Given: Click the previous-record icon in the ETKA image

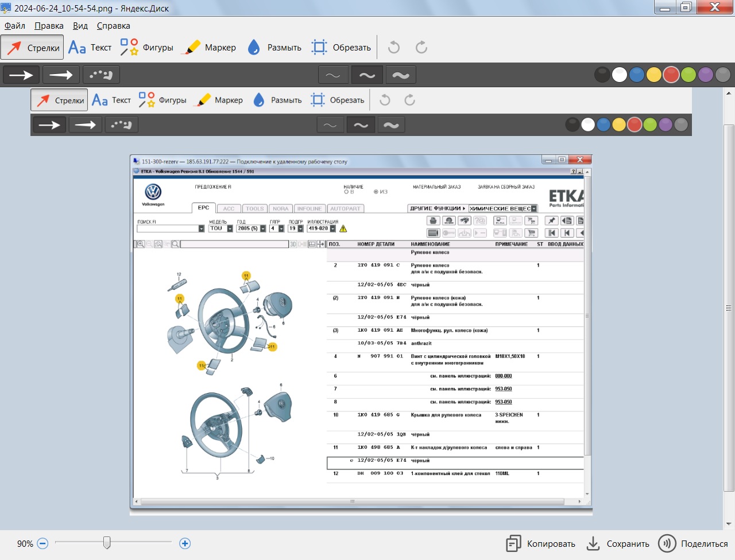Looking at the screenshot, I should pos(567,233).
